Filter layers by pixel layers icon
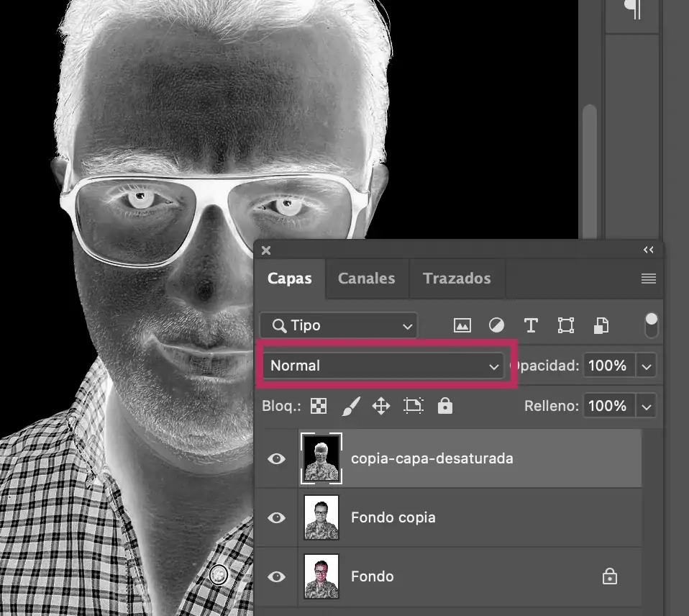 462,325
